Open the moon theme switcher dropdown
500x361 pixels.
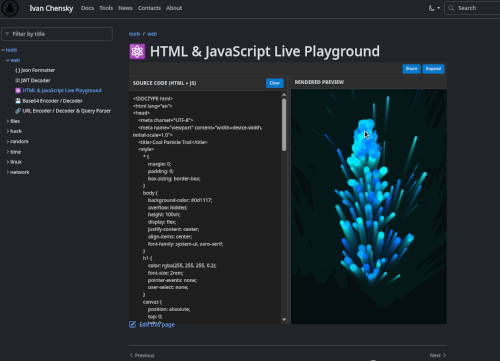pyautogui.click(x=434, y=8)
